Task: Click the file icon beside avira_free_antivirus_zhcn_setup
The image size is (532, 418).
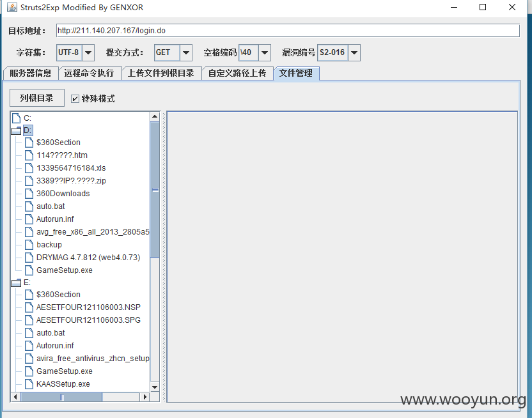Action: (29, 359)
